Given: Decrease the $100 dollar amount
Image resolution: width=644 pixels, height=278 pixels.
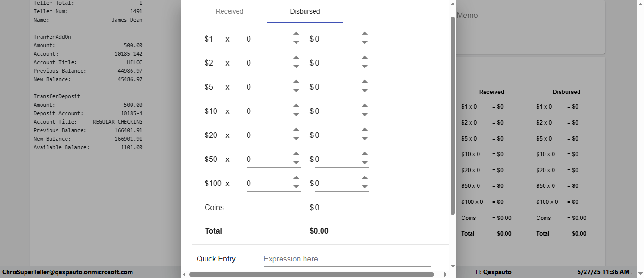Looking at the screenshot, I should pos(364,187).
